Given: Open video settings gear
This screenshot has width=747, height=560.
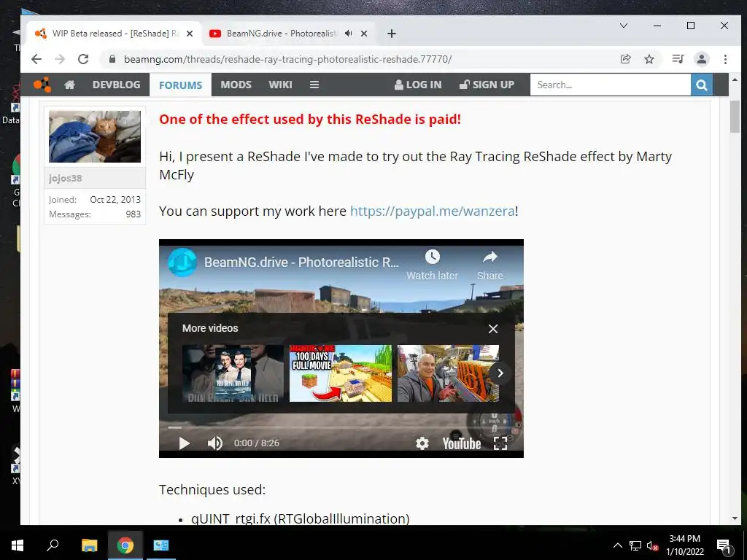Looking at the screenshot, I should tap(422, 443).
